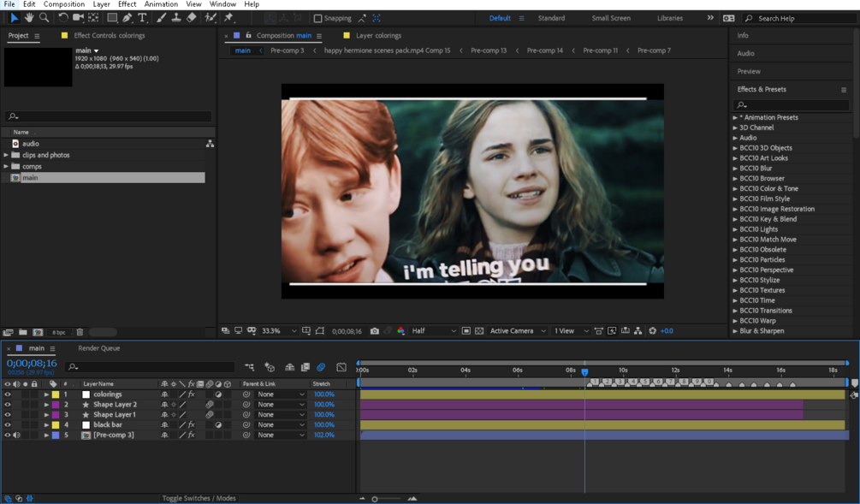Select the Hand tool
This screenshot has width=860, height=504.
29,18
